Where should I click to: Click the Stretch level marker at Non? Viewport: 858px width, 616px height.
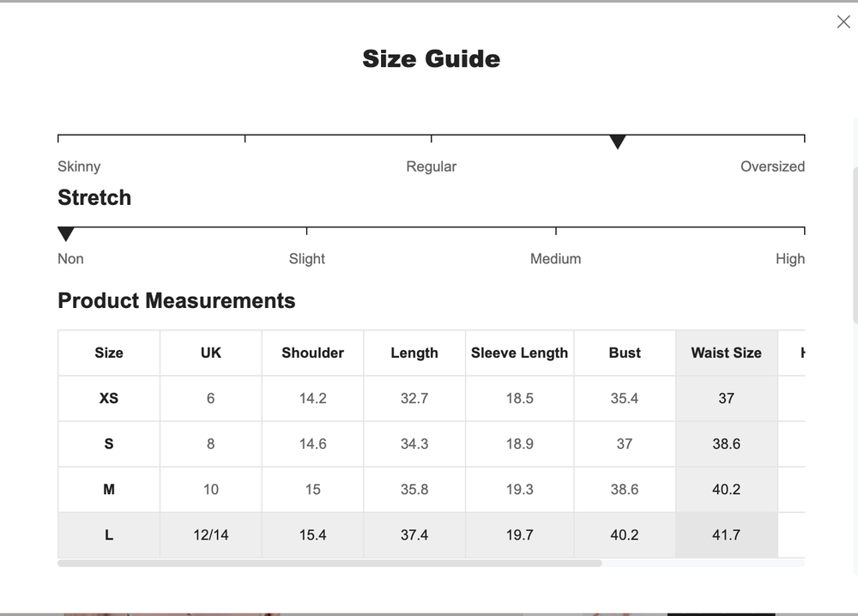pyautogui.click(x=66, y=233)
